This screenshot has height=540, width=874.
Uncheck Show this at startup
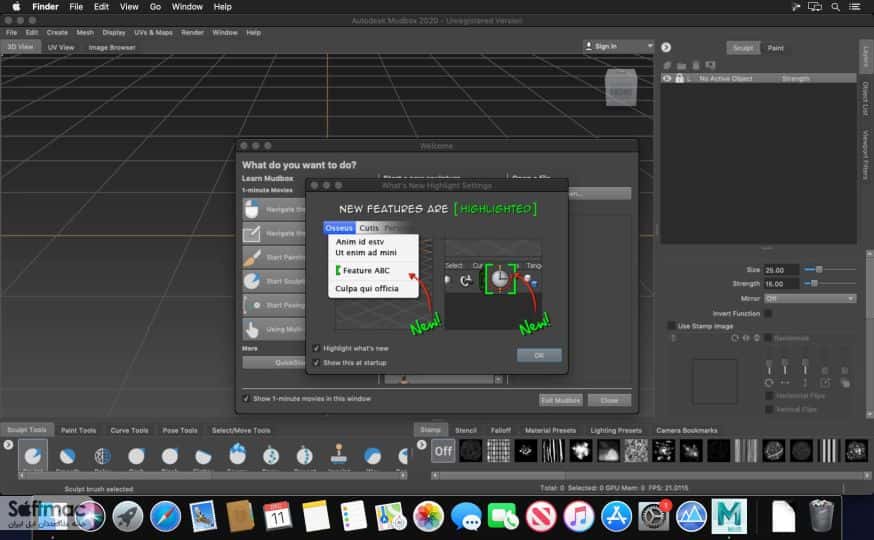(316, 363)
